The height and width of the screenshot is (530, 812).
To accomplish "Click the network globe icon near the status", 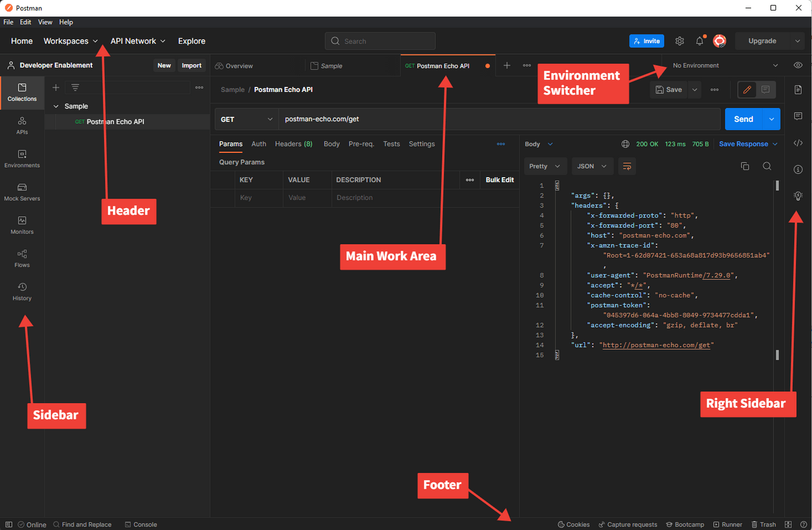I will pos(625,144).
